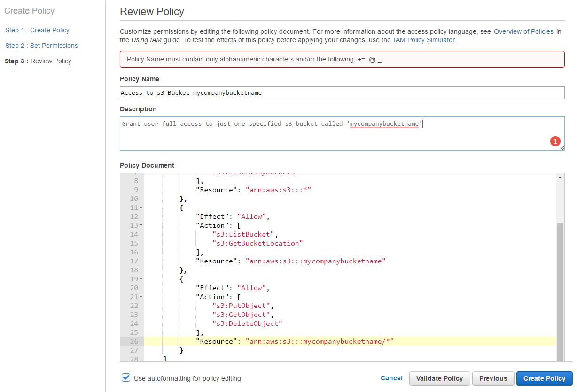This screenshot has height=392, width=577.
Task: Click on "s3:PutObject" action text
Action: [x=242, y=306]
